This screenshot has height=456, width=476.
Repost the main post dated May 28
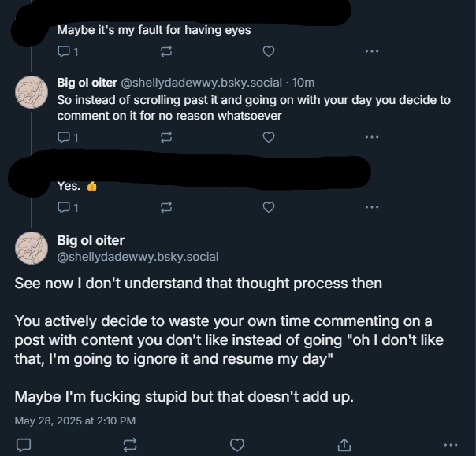click(130, 445)
